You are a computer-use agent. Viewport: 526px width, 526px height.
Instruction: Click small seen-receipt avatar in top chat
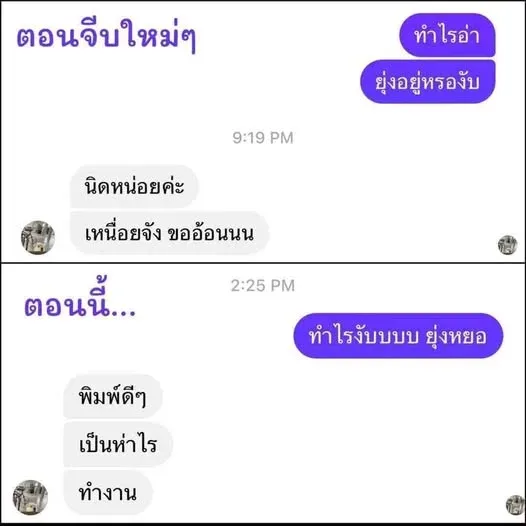tap(507, 245)
